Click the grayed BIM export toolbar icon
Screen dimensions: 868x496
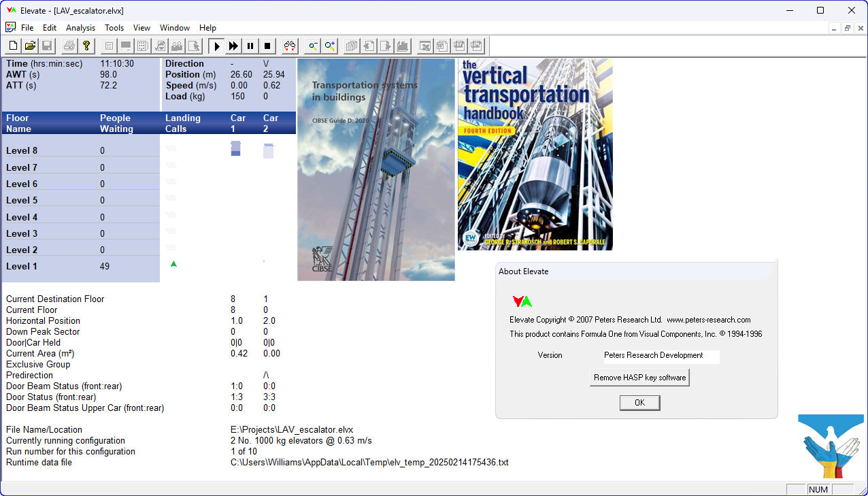(x=476, y=46)
